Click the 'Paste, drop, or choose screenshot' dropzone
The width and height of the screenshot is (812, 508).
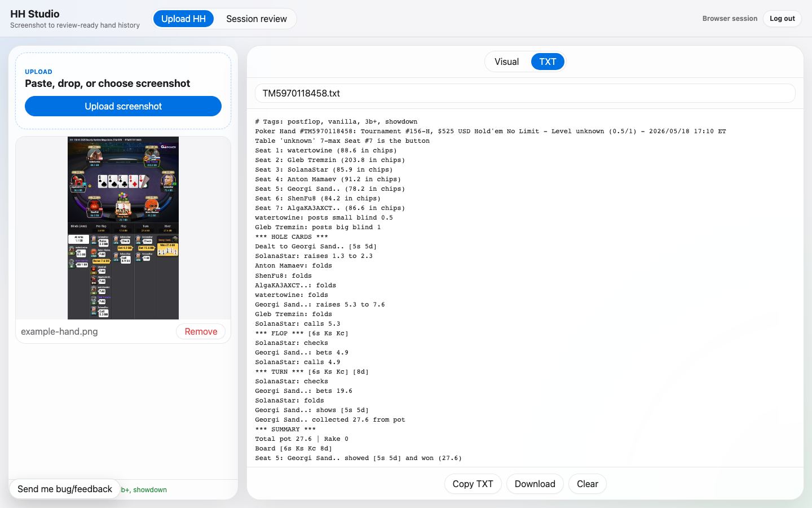click(123, 91)
